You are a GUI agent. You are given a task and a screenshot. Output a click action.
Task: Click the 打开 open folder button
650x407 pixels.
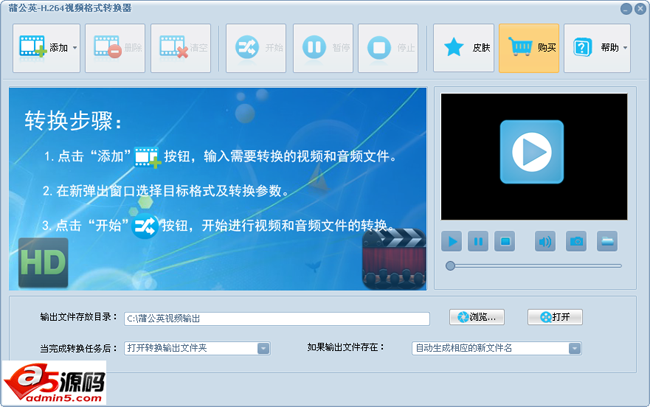pyautogui.click(x=554, y=317)
